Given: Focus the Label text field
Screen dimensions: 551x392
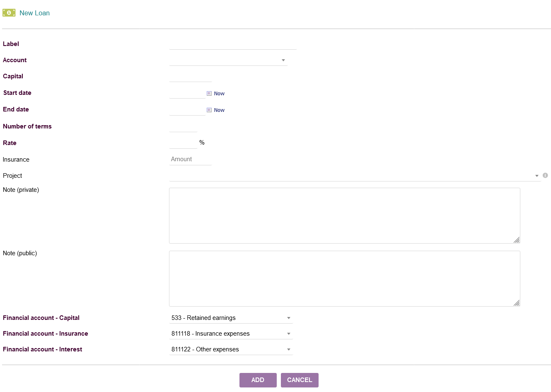Looking at the screenshot, I should tap(233, 44).
